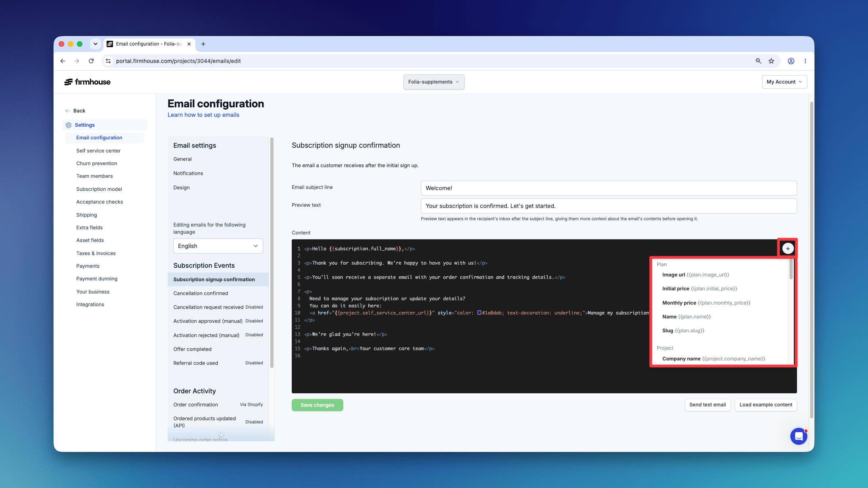Select Subscription signup confirmation email
This screenshot has height=488, width=868.
(218, 280)
